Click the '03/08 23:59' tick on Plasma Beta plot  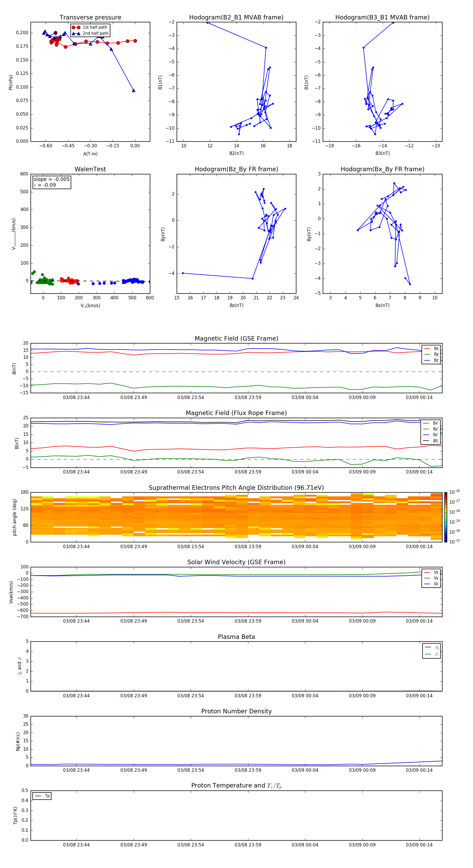tap(248, 695)
